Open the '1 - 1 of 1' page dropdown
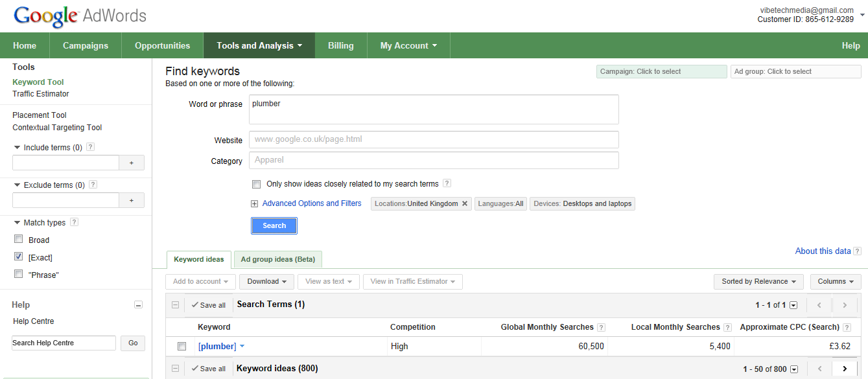Viewport: 868px width, 379px height. (793, 305)
